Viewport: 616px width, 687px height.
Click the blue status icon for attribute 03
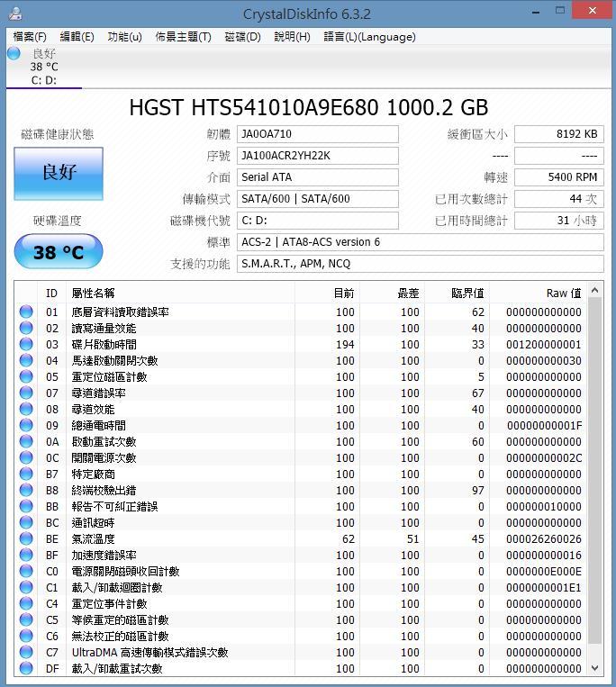pyautogui.click(x=26, y=344)
